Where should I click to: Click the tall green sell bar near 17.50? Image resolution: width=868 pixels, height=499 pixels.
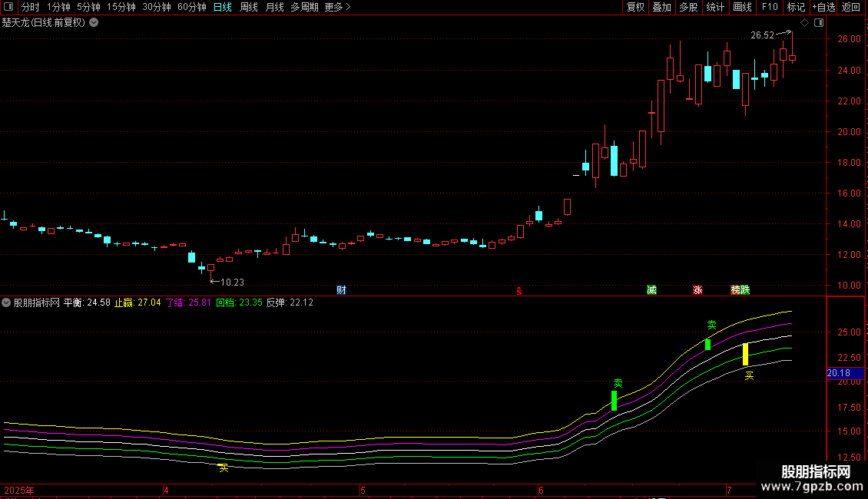[x=614, y=401]
